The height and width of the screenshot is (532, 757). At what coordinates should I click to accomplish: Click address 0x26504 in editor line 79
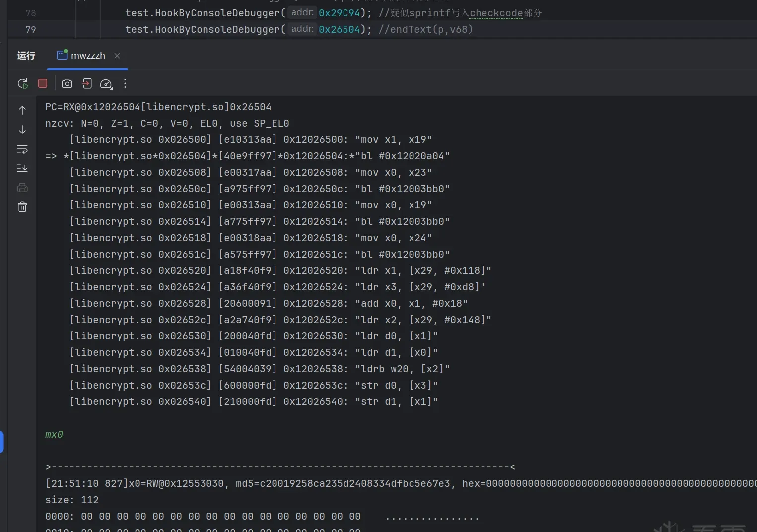pos(339,29)
